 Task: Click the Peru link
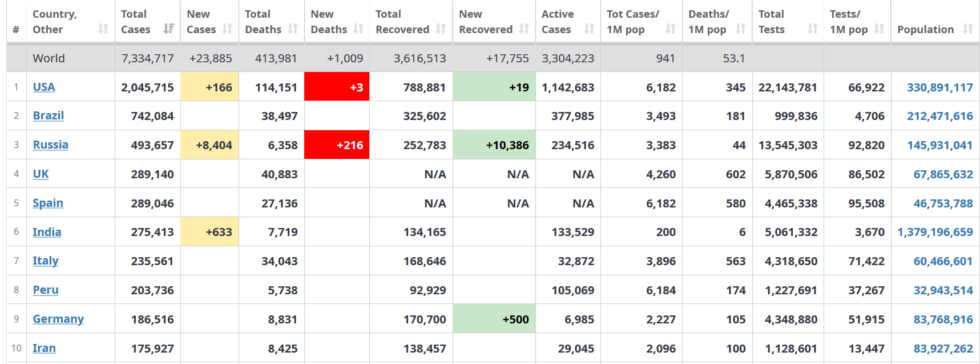(x=46, y=290)
